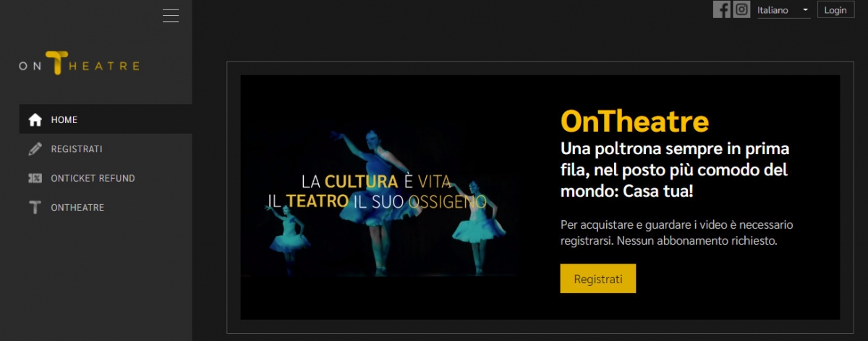This screenshot has height=341, width=868.
Task: Click the OnTheatre logo
Action: tap(79, 64)
